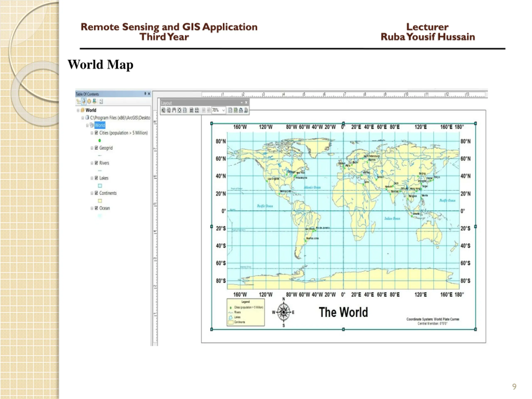Image resolution: width=532 pixels, height=399 pixels.
Task: Click 'Atlantic Ocean' label on the map
Action: pyautogui.click(x=312, y=187)
